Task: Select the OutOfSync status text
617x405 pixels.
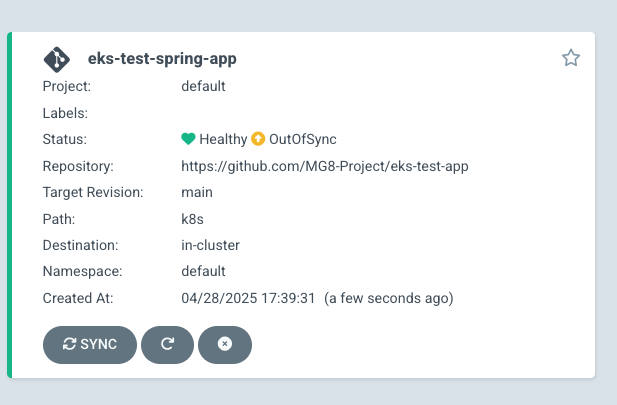Action: pos(303,139)
